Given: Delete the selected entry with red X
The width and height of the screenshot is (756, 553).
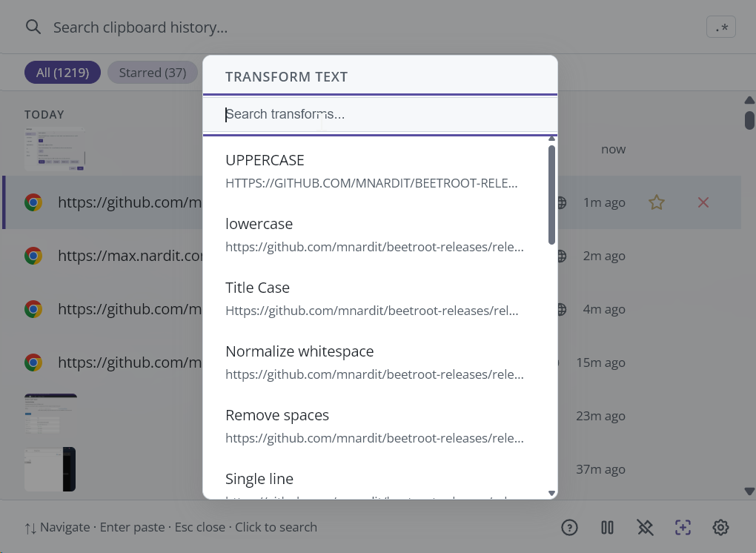Looking at the screenshot, I should click(703, 202).
